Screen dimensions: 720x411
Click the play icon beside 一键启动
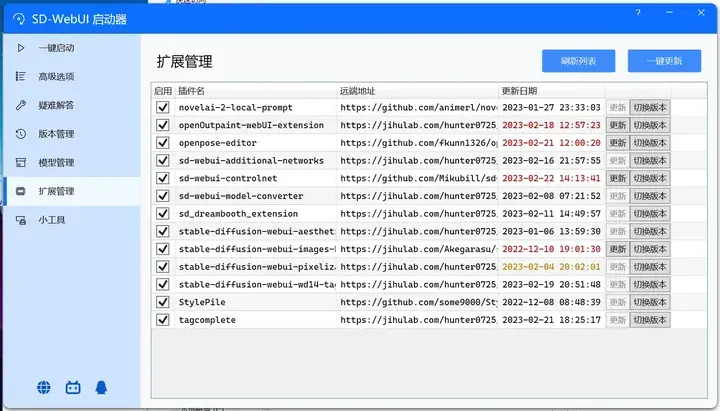pyautogui.click(x=21, y=48)
